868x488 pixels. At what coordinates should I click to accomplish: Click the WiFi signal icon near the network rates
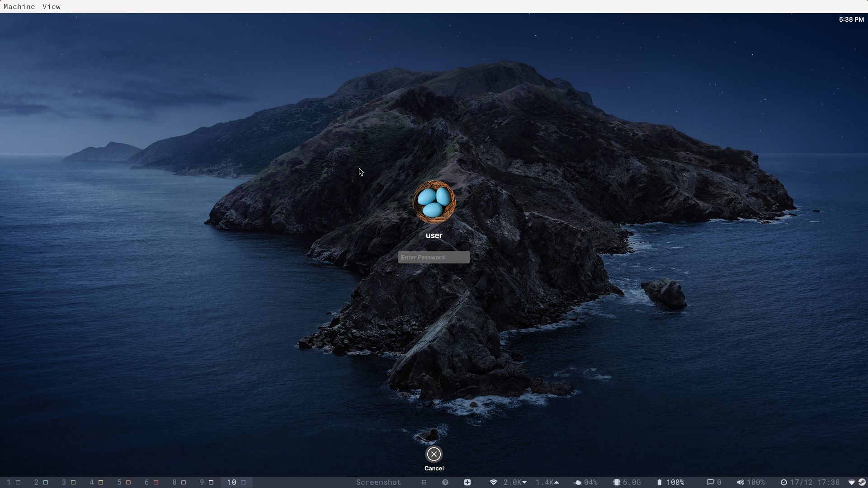494,482
